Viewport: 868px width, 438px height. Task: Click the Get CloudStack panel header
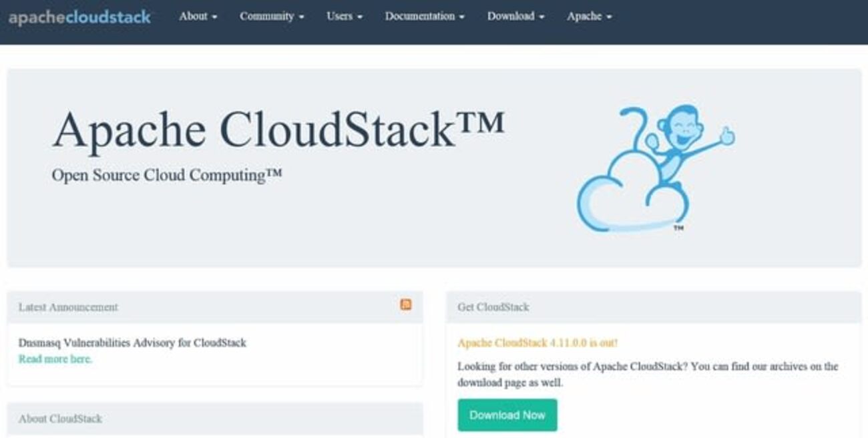tap(493, 307)
